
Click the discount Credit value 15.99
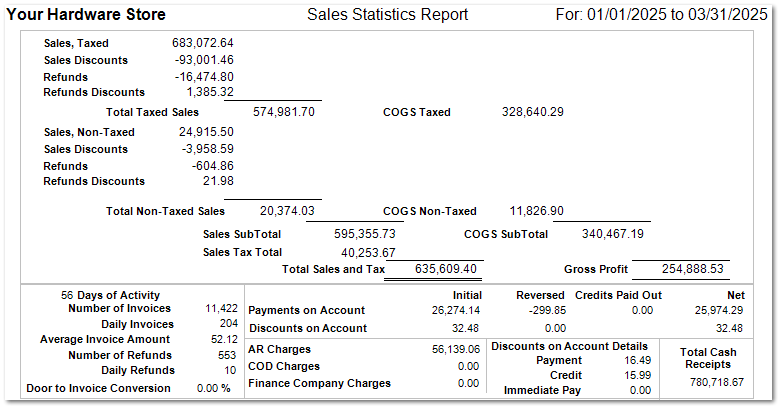(638, 375)
